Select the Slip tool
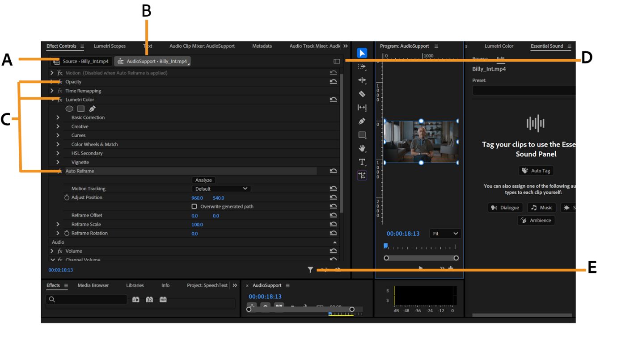617x364 pixels. click(x=362, y=108)
